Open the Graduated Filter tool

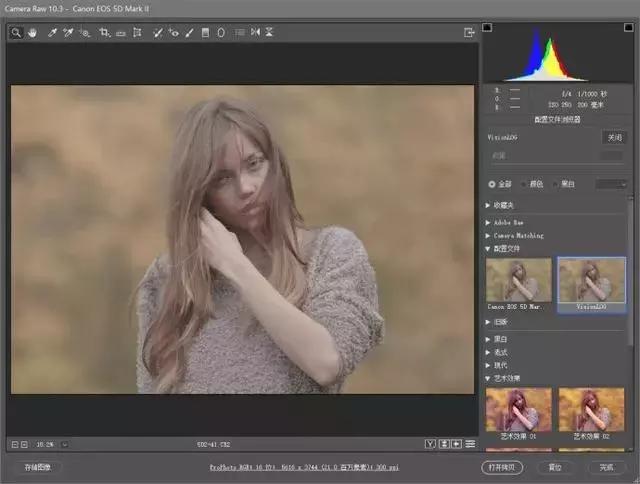click(205, 33)
